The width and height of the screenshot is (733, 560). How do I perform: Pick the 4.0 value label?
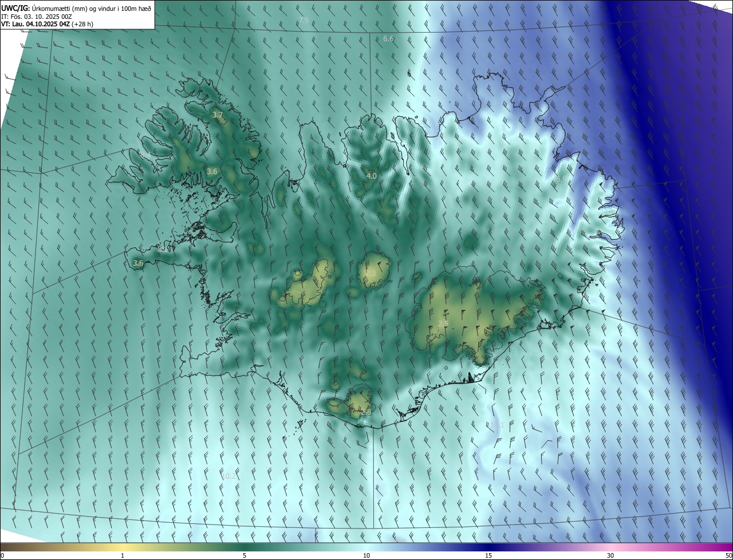tap(372, 176)
